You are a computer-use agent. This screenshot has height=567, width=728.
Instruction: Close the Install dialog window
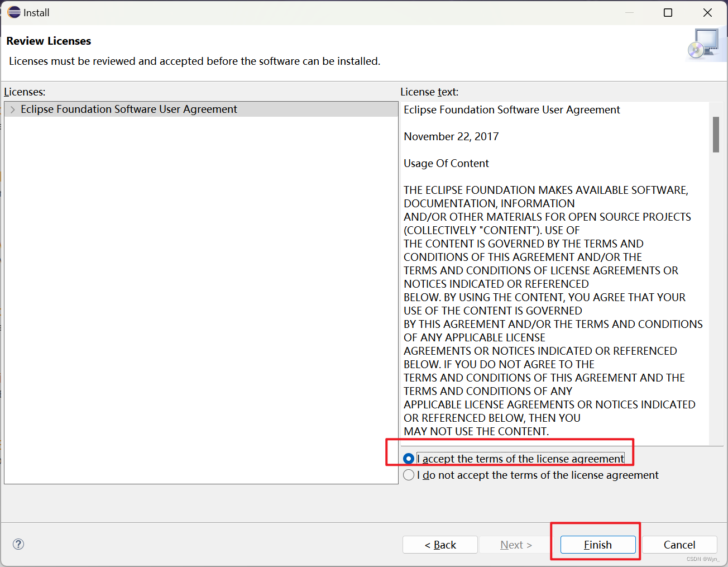707,12
